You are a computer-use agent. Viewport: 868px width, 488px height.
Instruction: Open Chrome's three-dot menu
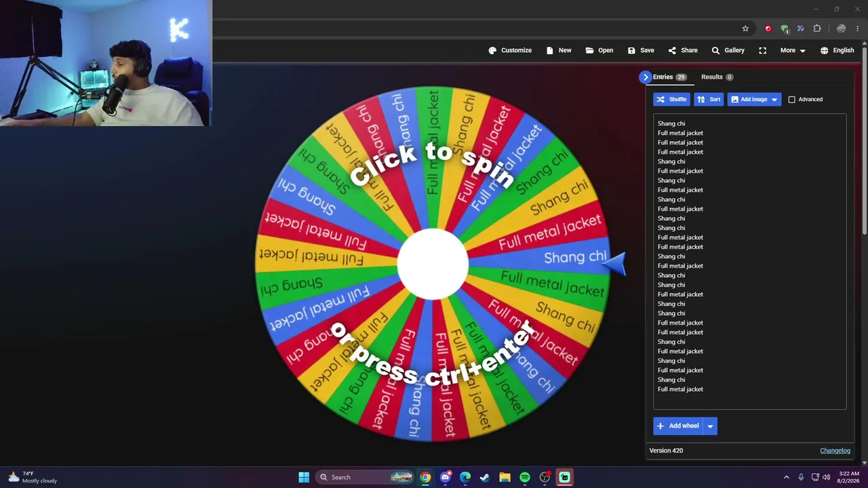[858, 28]
